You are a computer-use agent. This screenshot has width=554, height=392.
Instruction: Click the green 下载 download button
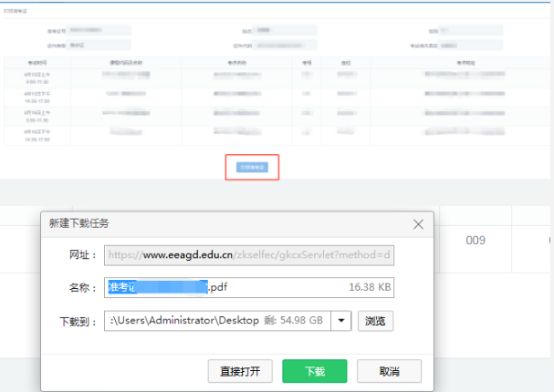click(x=315, y=371)
